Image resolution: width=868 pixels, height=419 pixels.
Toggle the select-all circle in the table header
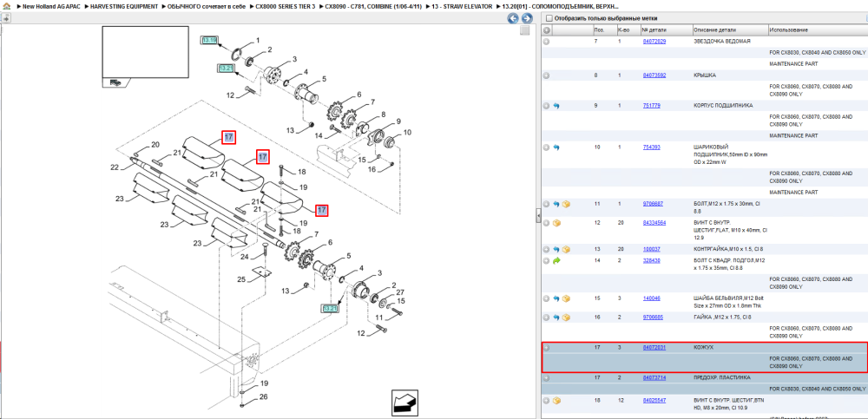546,29
